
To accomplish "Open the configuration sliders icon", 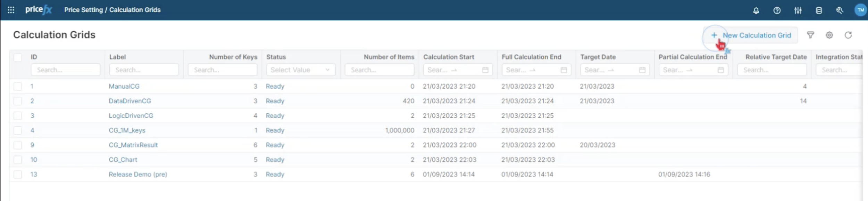I will click(798, 10).
